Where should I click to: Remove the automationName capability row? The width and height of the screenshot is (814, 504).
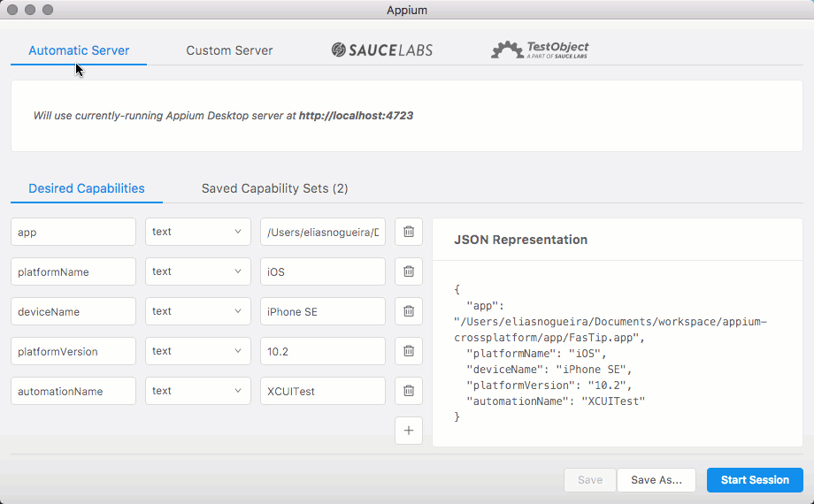coord(409,391)
